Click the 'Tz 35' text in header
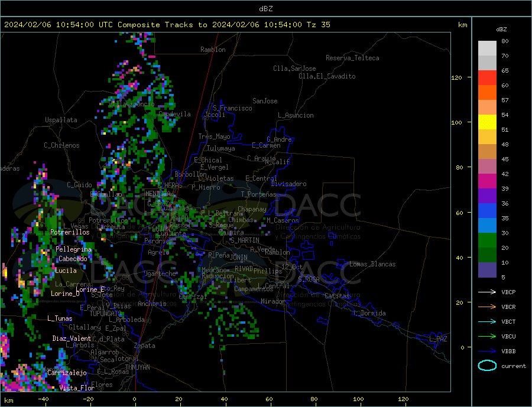This screenshot has width=532, height=407. (318, 25)
